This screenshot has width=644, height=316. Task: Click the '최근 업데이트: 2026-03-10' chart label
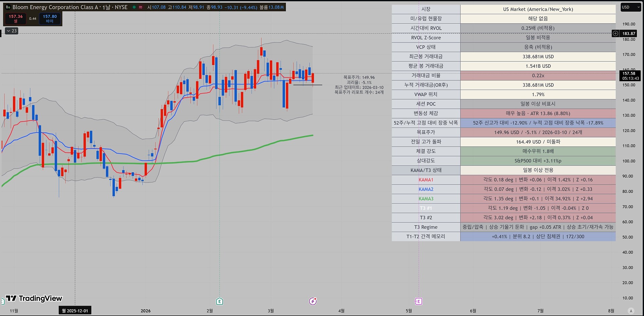[359, 87]
